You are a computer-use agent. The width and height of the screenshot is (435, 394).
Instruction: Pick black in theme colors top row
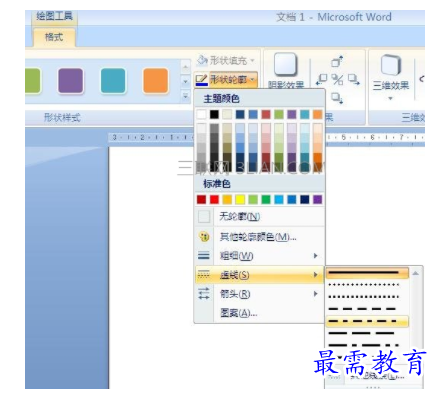[x=214, y=114]
